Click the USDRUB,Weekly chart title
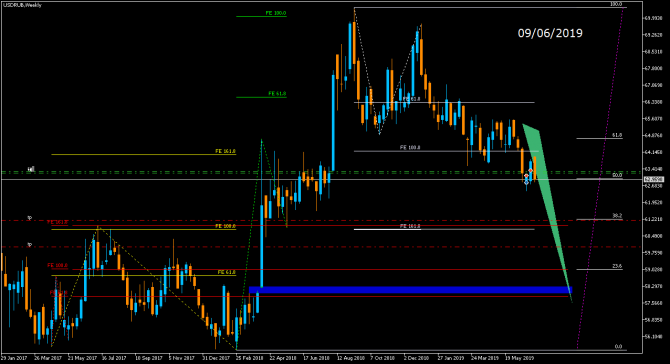 click(22, 5)
